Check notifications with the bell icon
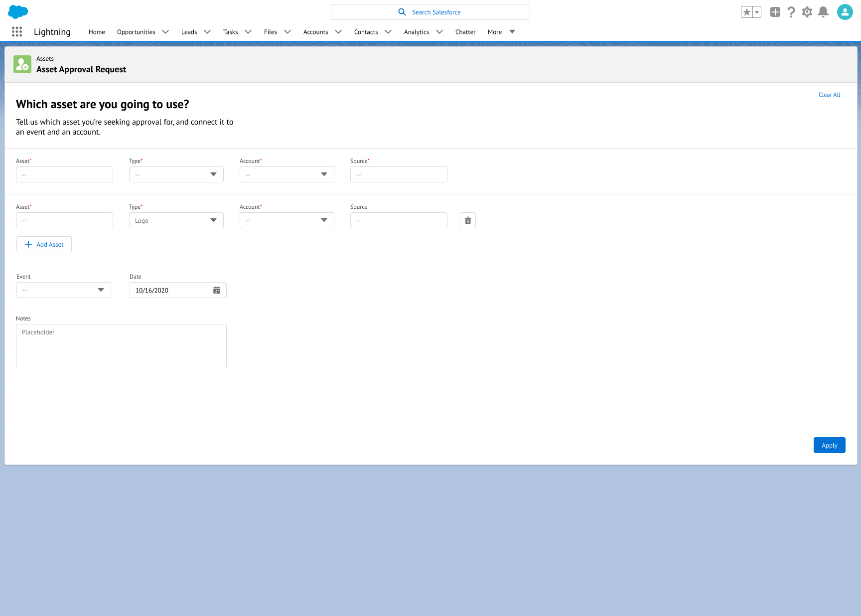Viewport: 861px width, 616px height. [x=823, y=12]
